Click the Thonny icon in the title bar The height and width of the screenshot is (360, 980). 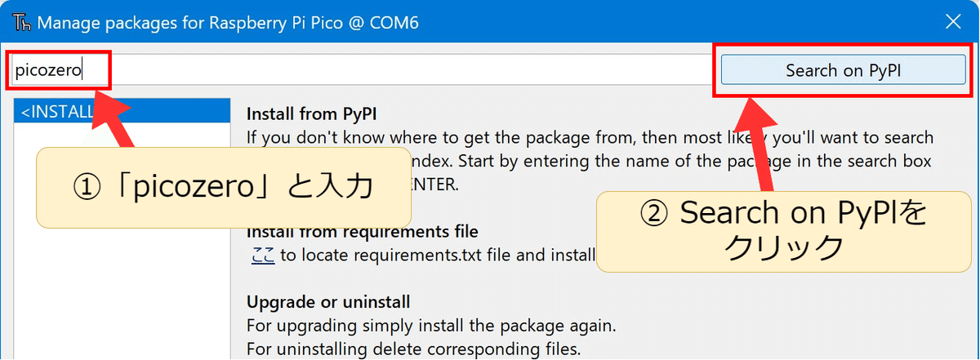click(22, 22)
